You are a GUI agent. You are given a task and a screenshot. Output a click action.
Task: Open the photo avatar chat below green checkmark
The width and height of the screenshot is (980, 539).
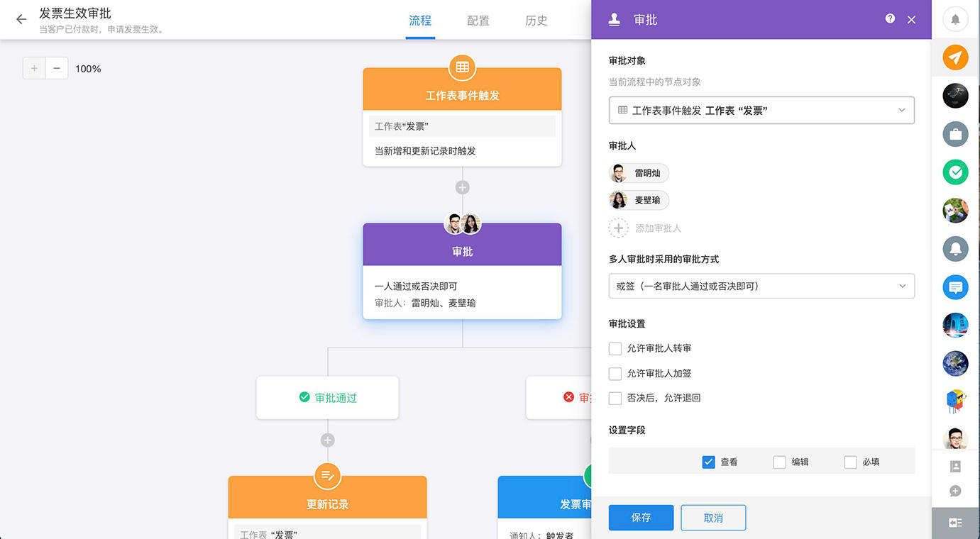click(x=955, y=210)
